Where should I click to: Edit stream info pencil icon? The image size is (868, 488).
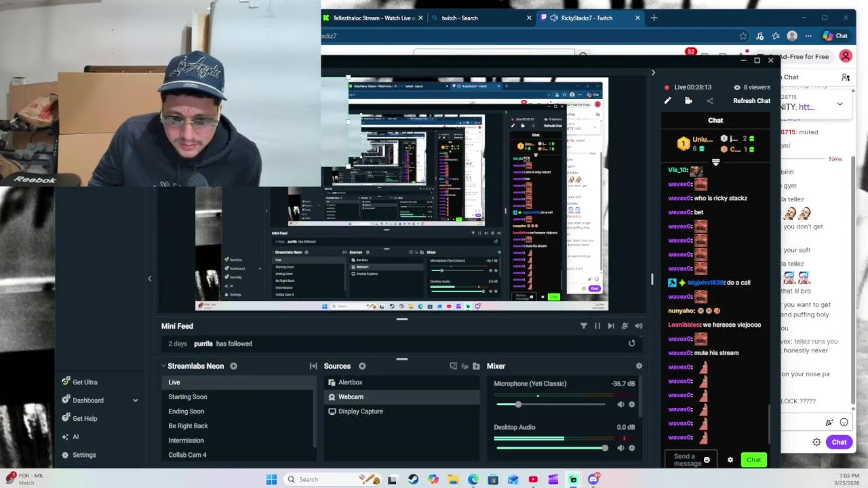(667, 101)
